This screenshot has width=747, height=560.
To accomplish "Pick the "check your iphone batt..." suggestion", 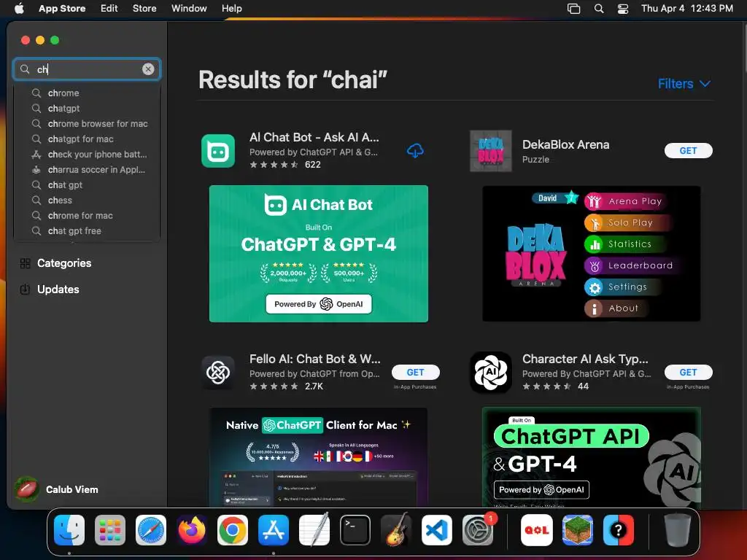I will (87, 155).
